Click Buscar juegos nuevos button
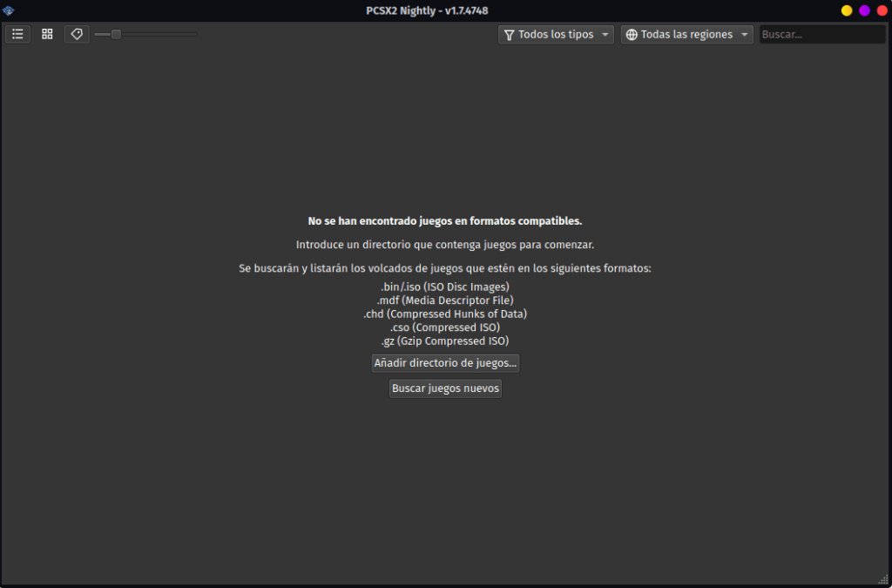892x588 pixels. click(445, 389)
